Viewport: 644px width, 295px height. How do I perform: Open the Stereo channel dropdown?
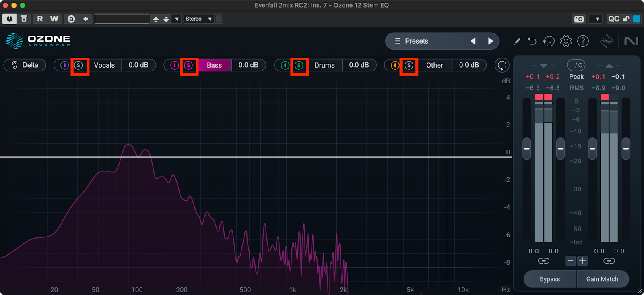point(198,19)
